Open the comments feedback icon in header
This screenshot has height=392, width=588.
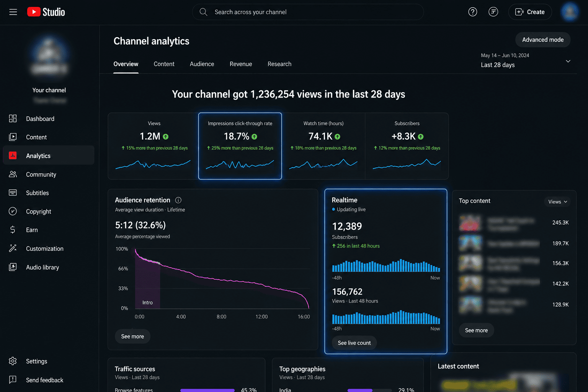[x=493, y=12]
